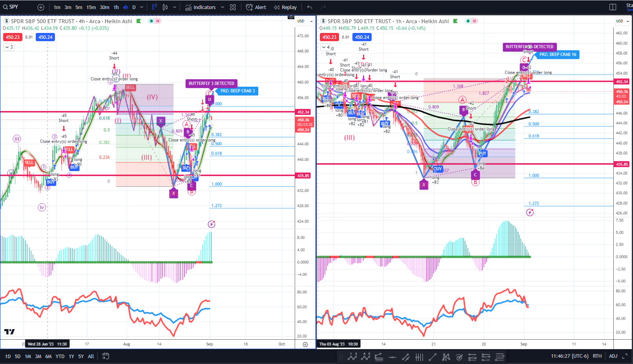This screenshot has height=364, width=633.
Task: Open the 11:46:27 (UTC-6) timezone menu
Action: coord(569,356)
